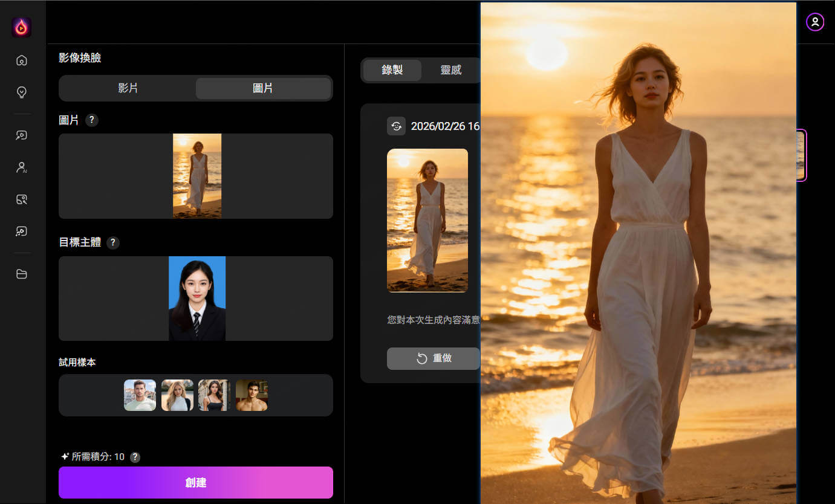This screenshot has height=504, width=835.
Task: Switch to the 影片 tab
Action: 128,88
